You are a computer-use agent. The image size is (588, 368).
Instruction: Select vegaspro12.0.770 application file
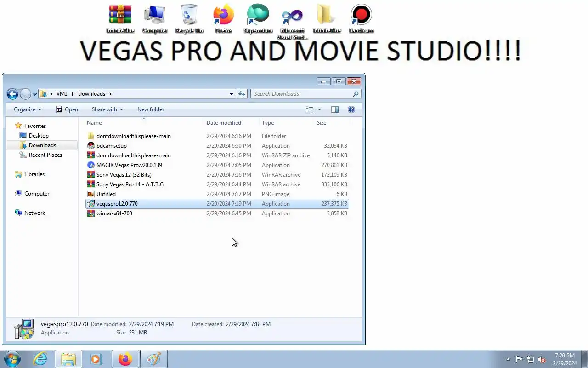[x=217, y=204]
